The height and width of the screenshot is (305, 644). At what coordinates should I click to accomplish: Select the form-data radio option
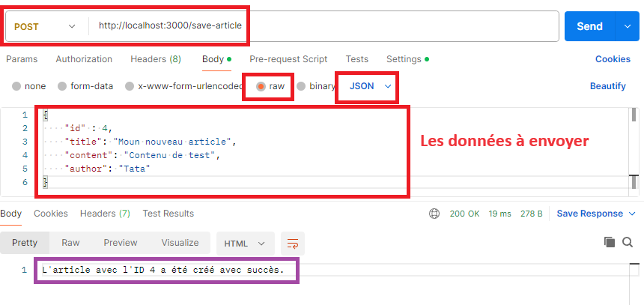pos(62,86)
